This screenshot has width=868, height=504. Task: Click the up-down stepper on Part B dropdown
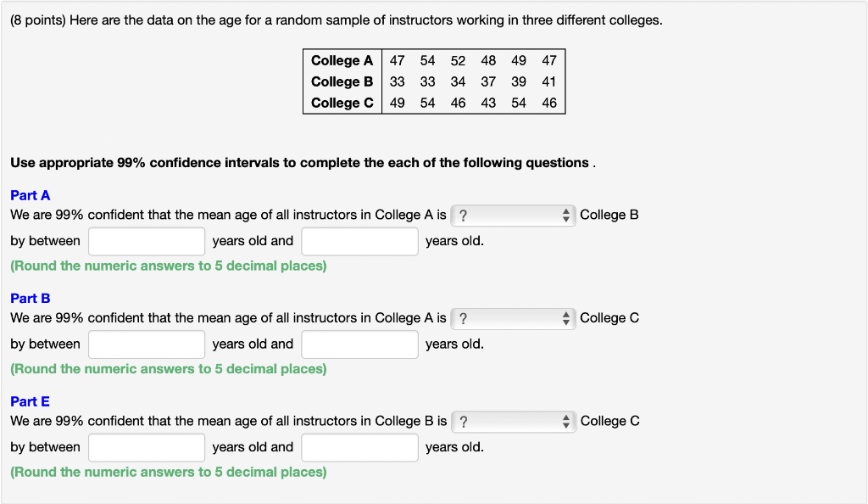pyautogui.click(x=566, y=318)
